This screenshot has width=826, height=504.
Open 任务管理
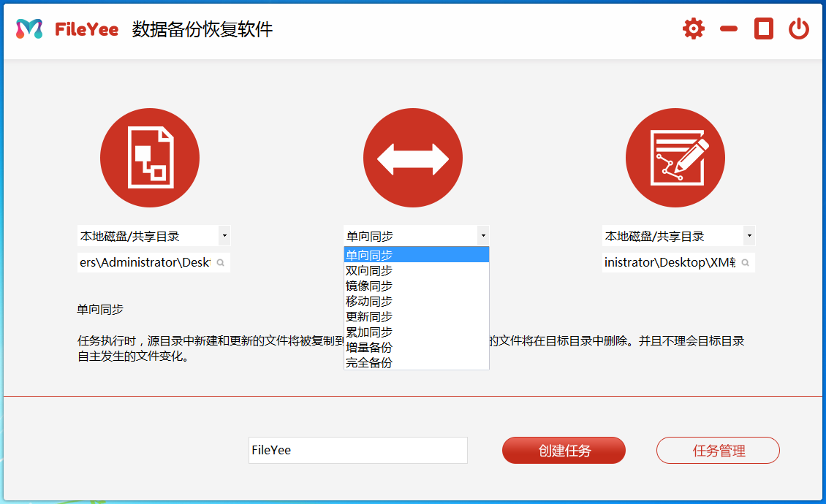[x=718, y=450]
